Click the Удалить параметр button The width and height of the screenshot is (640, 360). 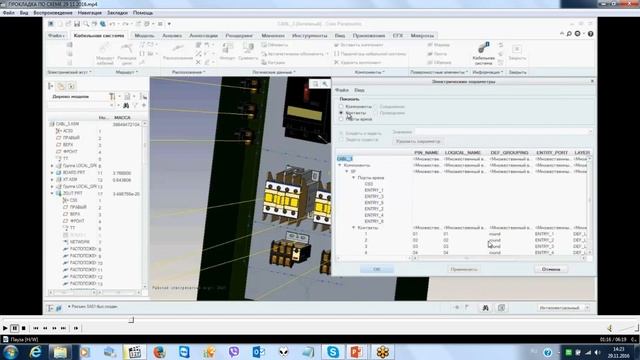click(x=418, y=141)
